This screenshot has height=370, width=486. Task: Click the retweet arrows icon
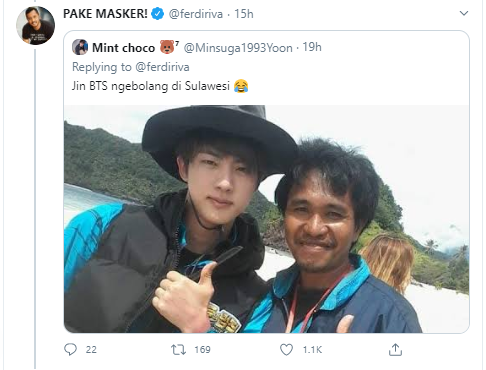178,350
